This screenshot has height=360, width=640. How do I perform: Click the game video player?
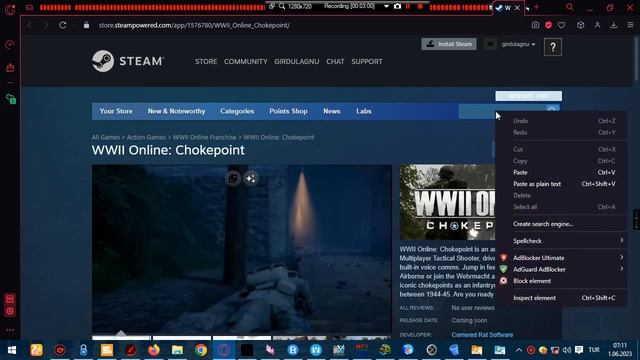pyautogui.click(x=242, y=249)
